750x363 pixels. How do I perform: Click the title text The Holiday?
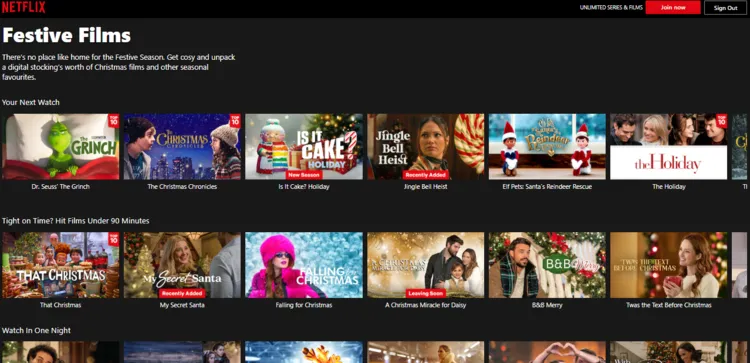pos(669,187)
